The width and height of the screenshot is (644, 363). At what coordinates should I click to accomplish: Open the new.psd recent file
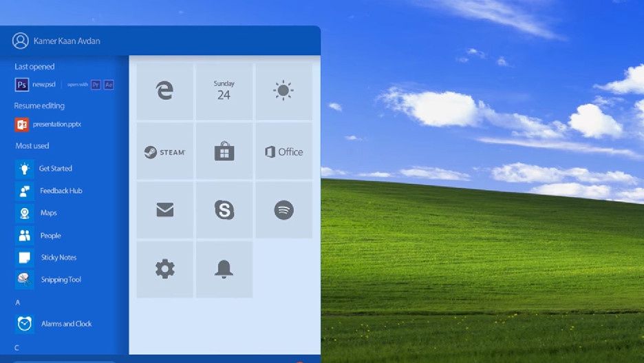(44, 85)
